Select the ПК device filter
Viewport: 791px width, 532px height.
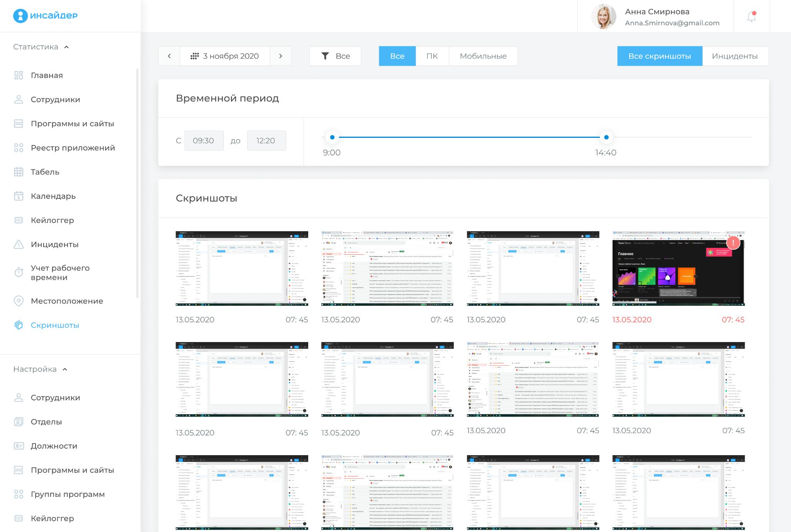432,56
